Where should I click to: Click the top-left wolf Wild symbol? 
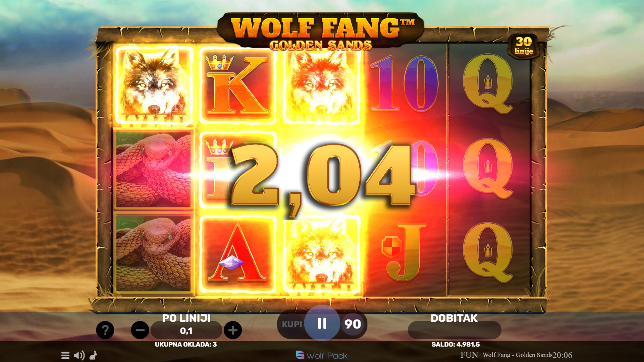click(154, 85)
